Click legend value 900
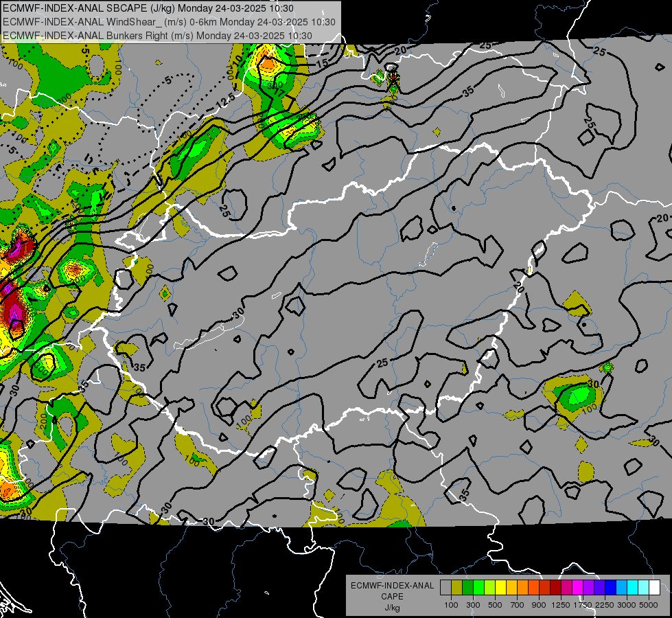 pos(539,605)
